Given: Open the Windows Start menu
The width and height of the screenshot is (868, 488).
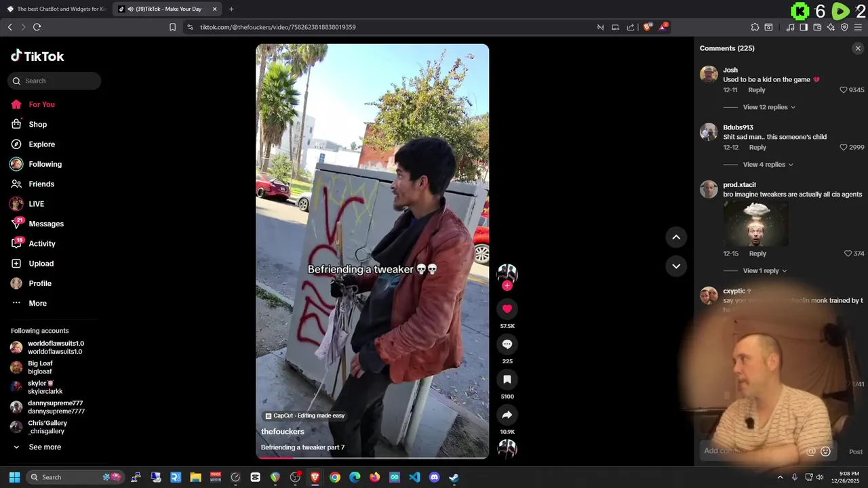Looking at the screenshot, I should (x=14, y=477).
